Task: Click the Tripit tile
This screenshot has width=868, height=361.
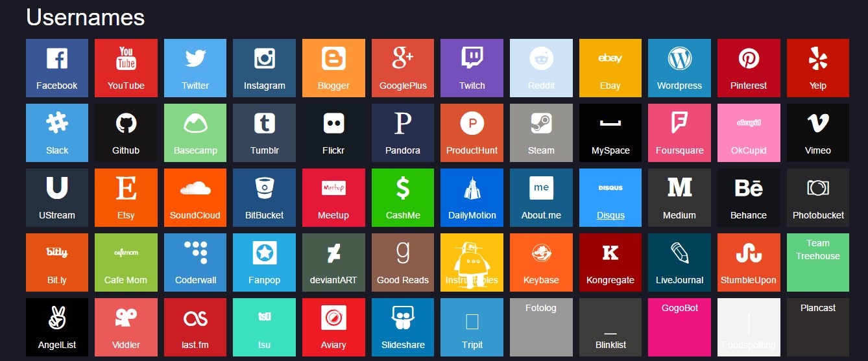Action: click(472, 327)
